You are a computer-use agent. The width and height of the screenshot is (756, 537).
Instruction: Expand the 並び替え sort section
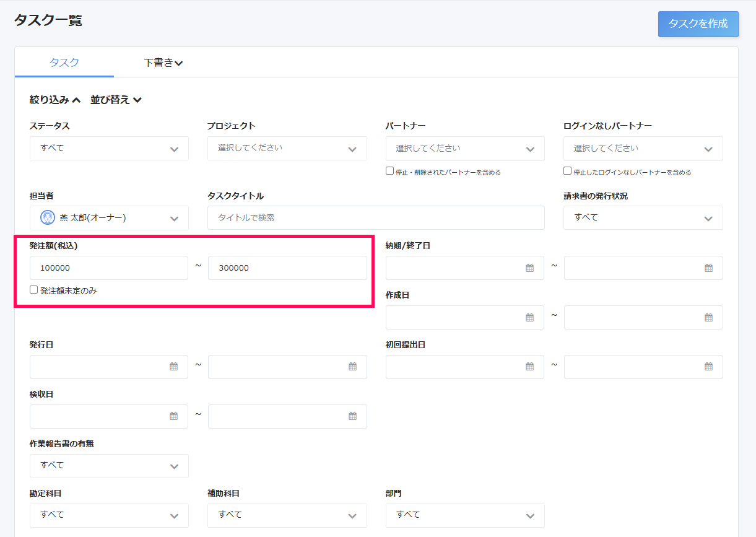click(x=116, y=100)
